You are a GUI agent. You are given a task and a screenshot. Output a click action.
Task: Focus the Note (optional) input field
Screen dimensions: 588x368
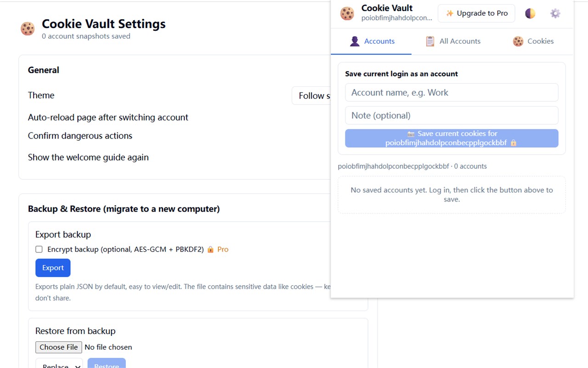point(452,115)
